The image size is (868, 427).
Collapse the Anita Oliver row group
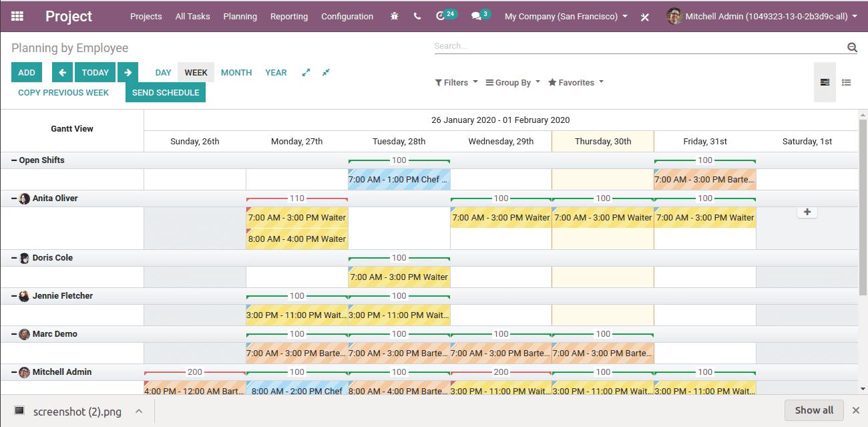[14, 198]
